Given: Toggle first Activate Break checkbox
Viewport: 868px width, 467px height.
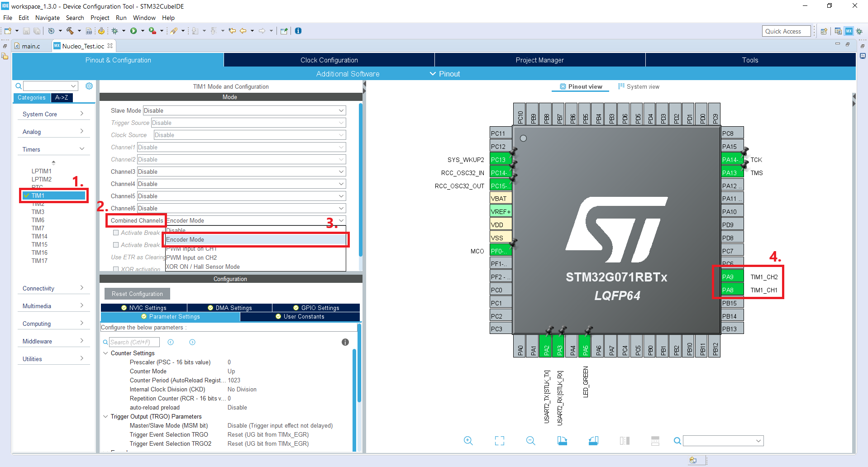Looking at the screenshot, I should coord(116,233).
